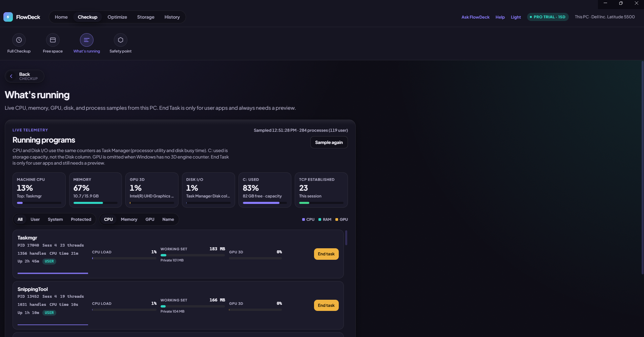Click the SnippingTool process name

33,289
